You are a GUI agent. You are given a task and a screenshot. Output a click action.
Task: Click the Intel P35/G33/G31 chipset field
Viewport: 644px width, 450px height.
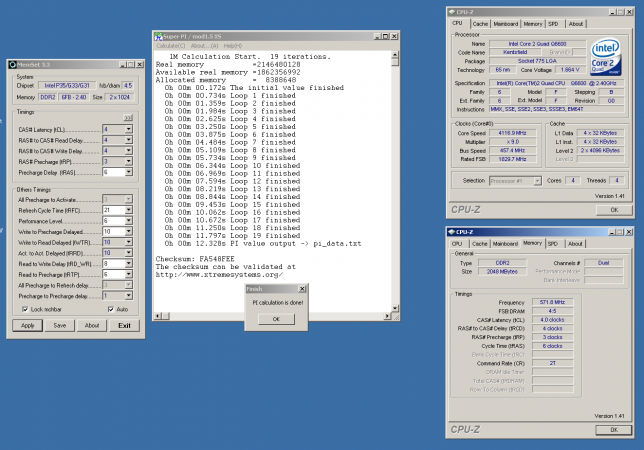coord(67,85)
